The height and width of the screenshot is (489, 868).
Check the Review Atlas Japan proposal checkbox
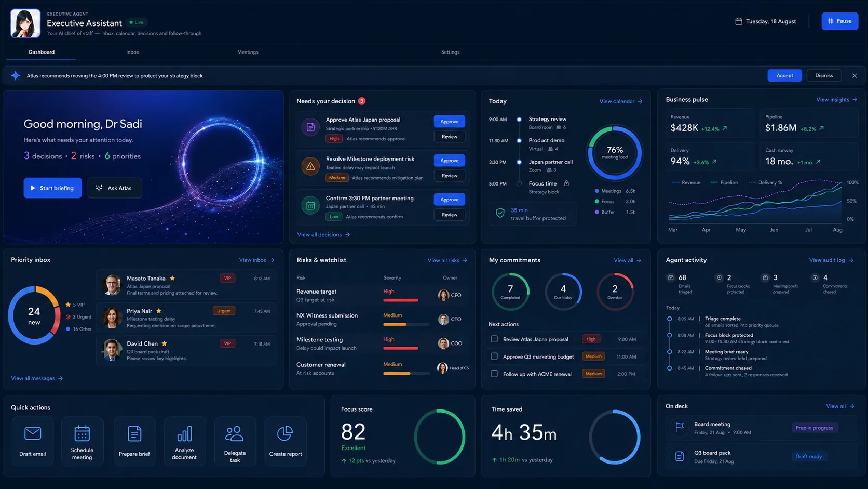494,339
